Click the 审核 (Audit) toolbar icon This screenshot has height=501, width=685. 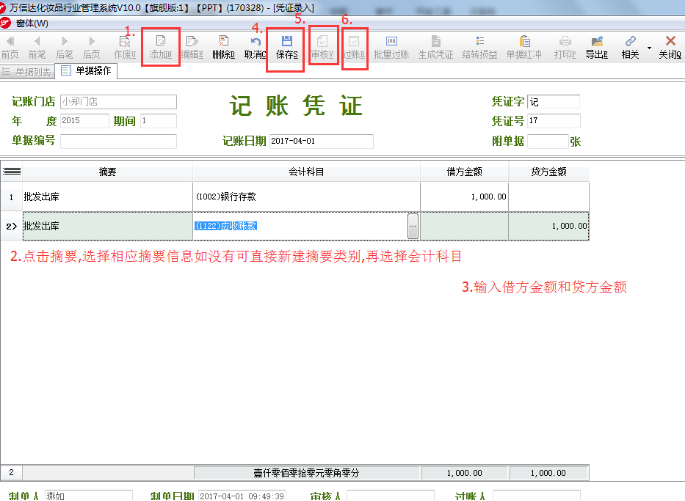point(323,46)
